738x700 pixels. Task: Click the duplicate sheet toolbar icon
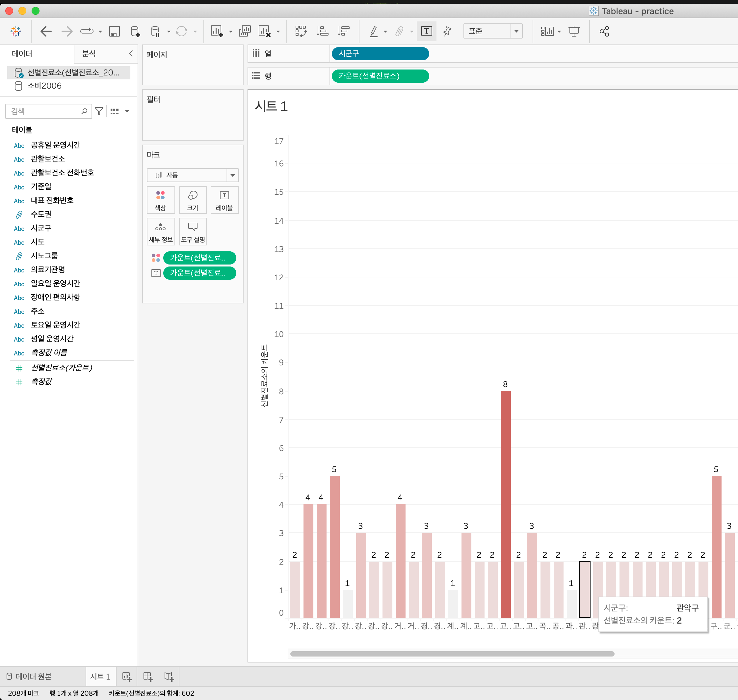[x=245, y=31]
